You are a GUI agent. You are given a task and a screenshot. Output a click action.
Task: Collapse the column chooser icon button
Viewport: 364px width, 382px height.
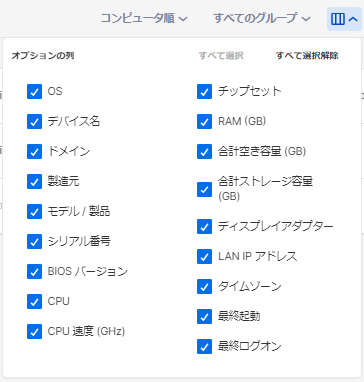pyautogui.click(x=344, y=19)
